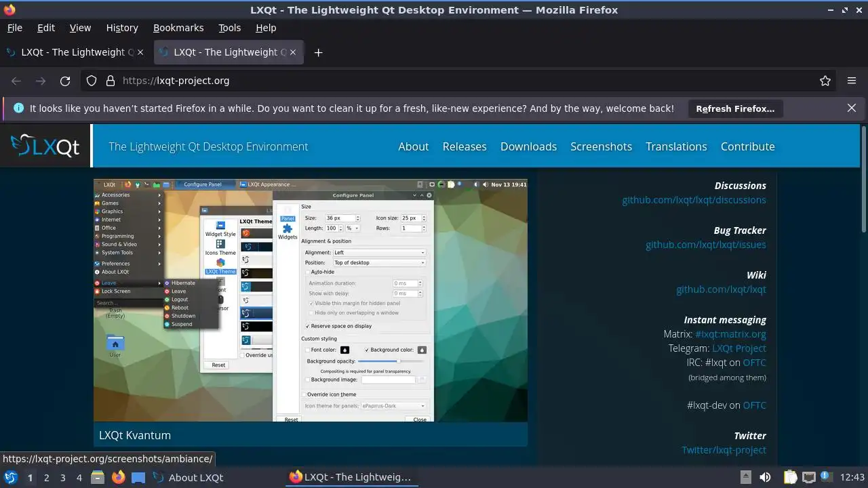868x488 pixels.
Task: Close the first LXQt browser tab
Action: pos(140,52)
